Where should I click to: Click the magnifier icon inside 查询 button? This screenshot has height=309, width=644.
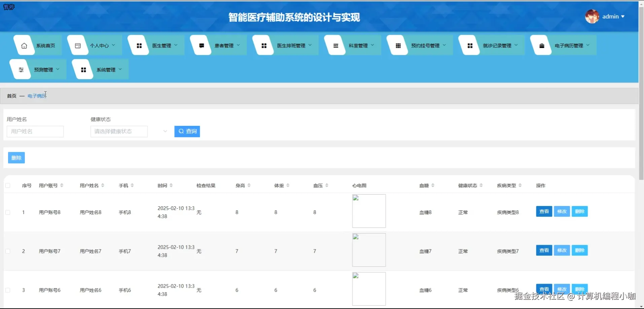click(181, 131)
